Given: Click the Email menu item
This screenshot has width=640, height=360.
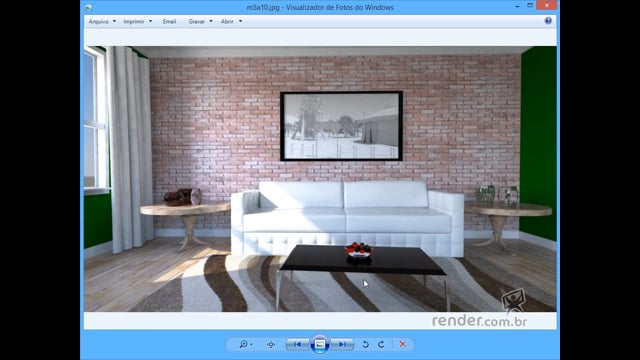Looking at the screenshot, I should (169, 21).
